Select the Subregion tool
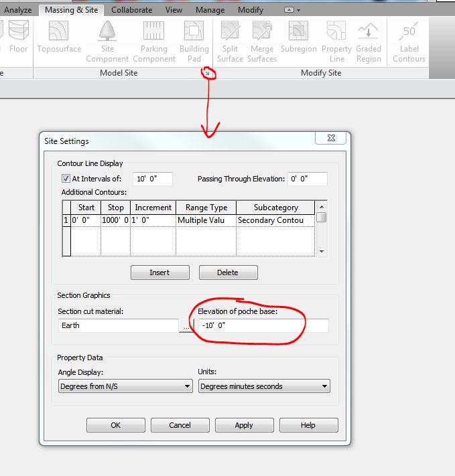 point(298,37)
